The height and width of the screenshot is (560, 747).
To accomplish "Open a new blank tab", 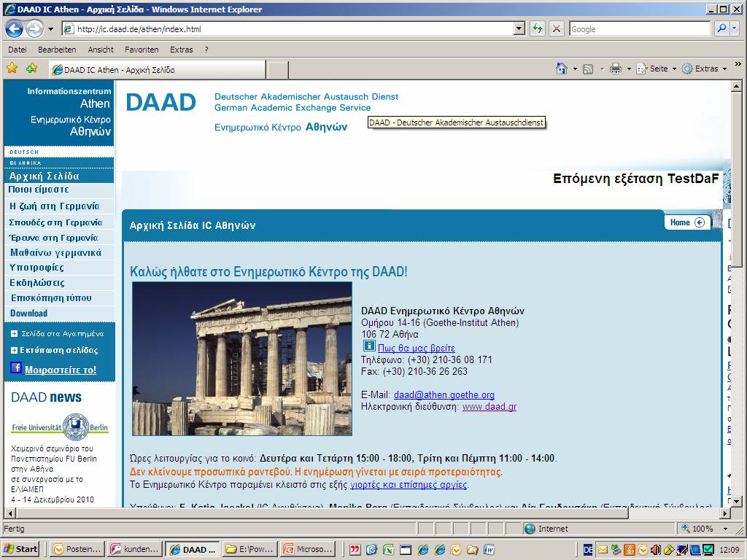I will click(277, 70).
